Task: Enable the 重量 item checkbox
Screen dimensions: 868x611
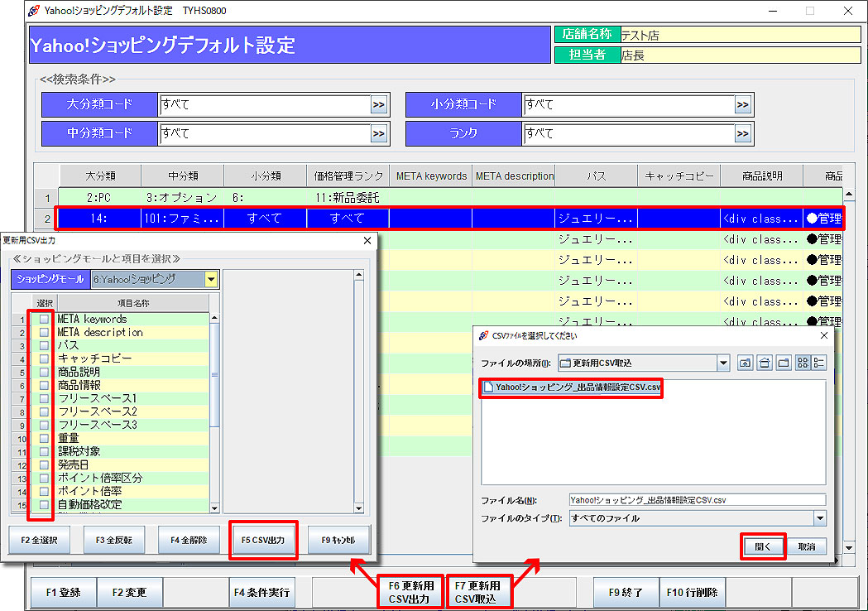Action: point(44,439)
